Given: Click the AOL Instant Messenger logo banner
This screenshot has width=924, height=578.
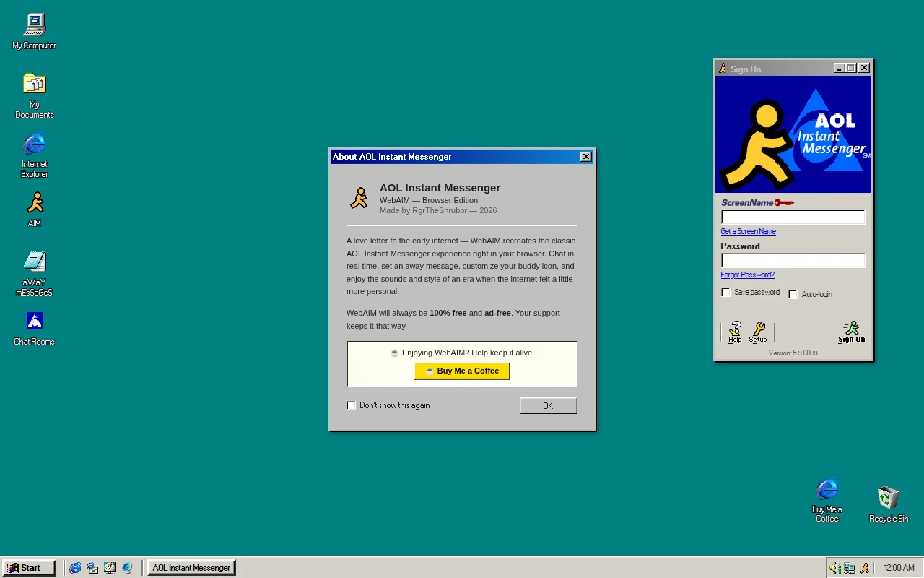Looking at the screenshot, I should tap(793, 134).
